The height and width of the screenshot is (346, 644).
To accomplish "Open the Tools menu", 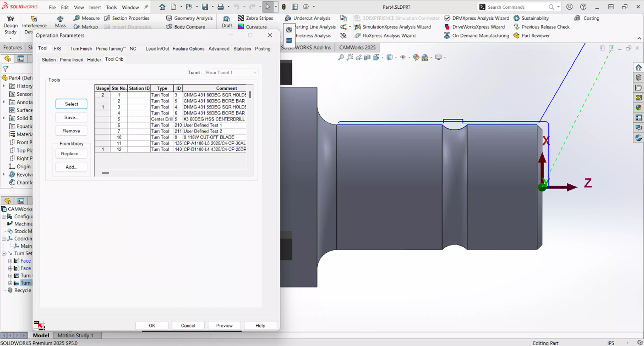I will (x=111, y=7).
